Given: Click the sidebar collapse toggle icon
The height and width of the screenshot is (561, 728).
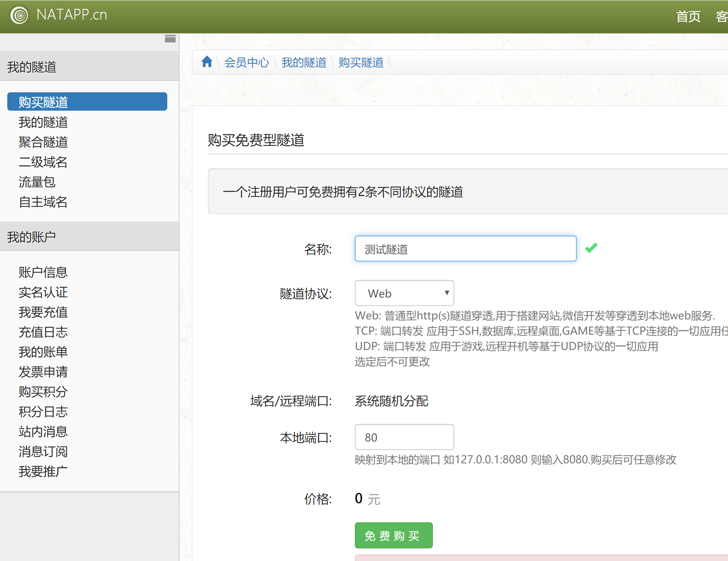Looking at the screenshot, I should coord(170,39).
